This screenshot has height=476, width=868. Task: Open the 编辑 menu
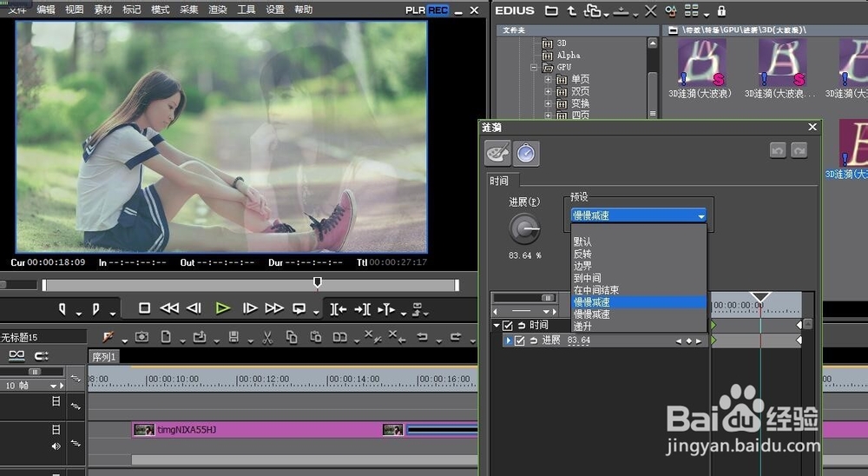[45, 10]
